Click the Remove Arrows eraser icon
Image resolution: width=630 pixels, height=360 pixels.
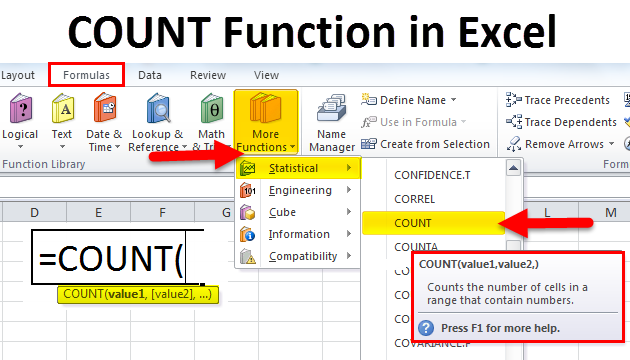(x=514, y=144)
